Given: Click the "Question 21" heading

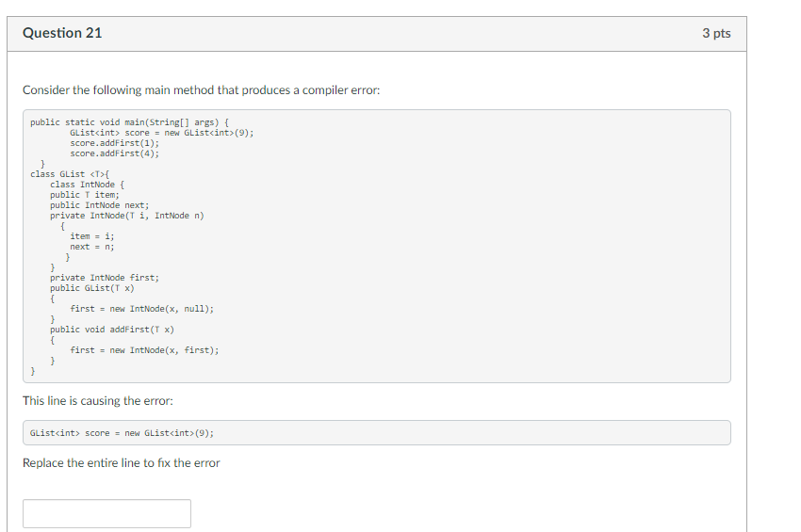Looking at the screenshot, I should click(x=62, y=33).
